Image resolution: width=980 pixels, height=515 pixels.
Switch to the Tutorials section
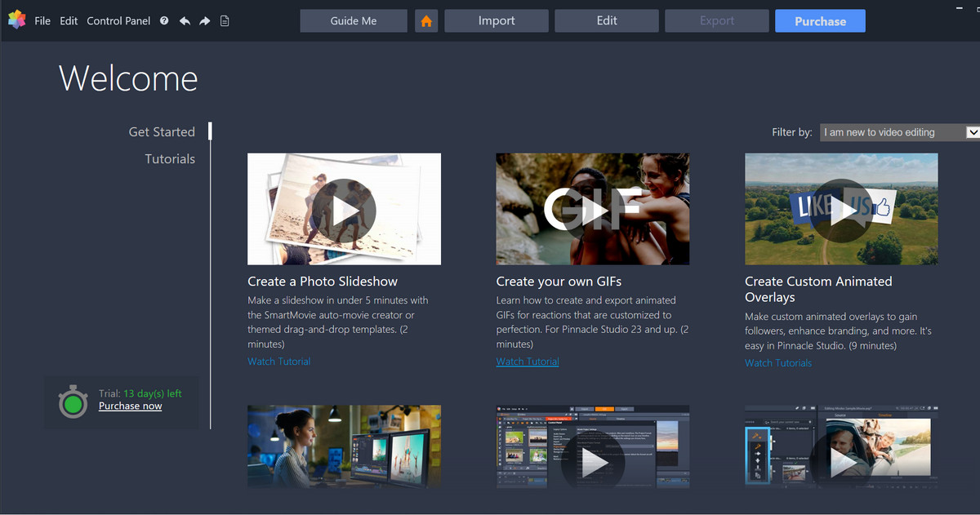(170, 159)
